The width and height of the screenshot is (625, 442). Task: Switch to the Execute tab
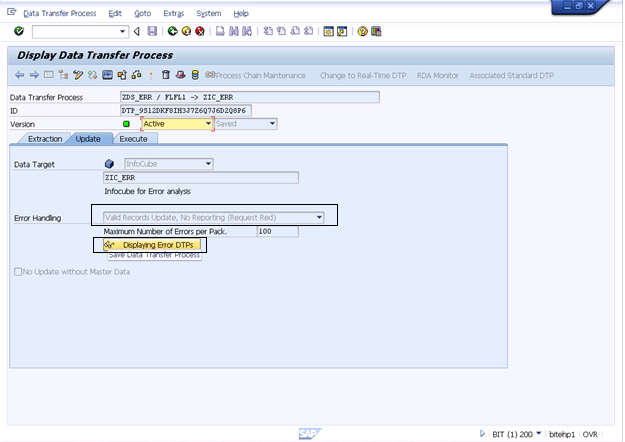pyautogui.click(x=134, y=139)
